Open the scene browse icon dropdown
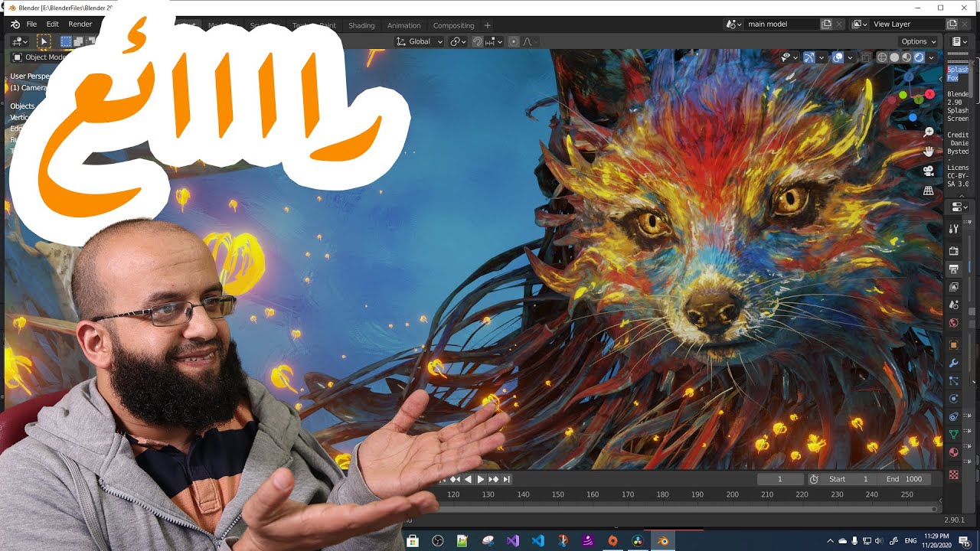This screenshot has width=980, height=551. point(734,24)
